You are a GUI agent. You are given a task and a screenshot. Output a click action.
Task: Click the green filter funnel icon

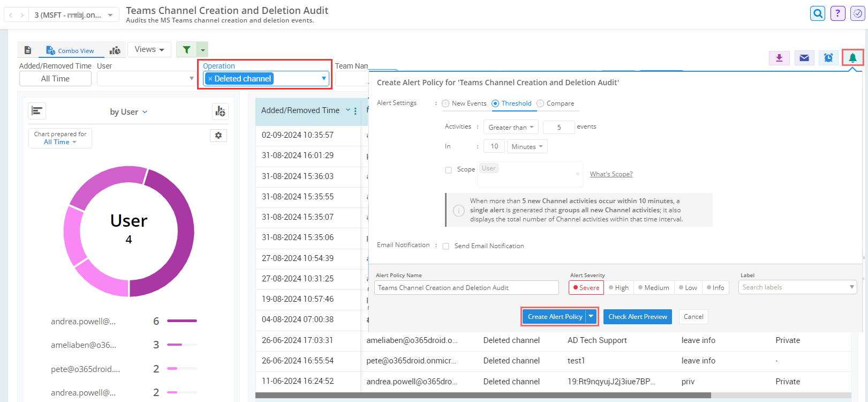(x=186, y=49)
